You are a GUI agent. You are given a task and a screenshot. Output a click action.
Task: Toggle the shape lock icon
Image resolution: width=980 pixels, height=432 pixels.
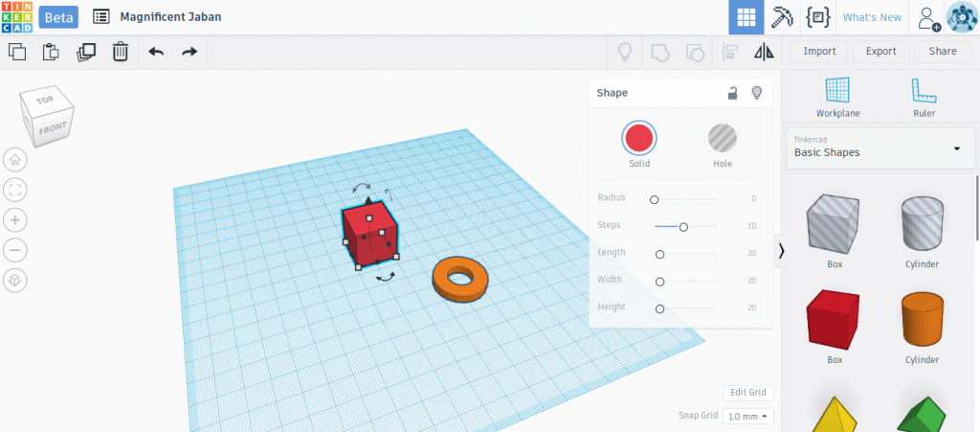coord(732,93)
